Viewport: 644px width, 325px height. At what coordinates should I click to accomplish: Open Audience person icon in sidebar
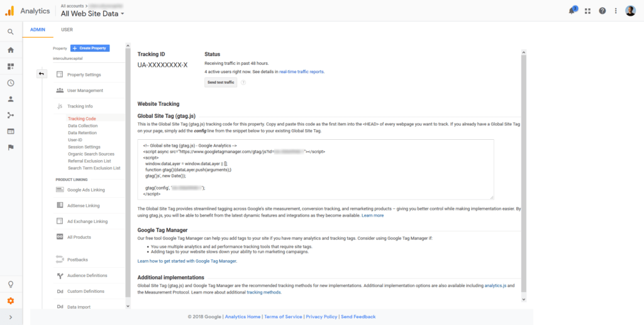(x=11, y=99)
